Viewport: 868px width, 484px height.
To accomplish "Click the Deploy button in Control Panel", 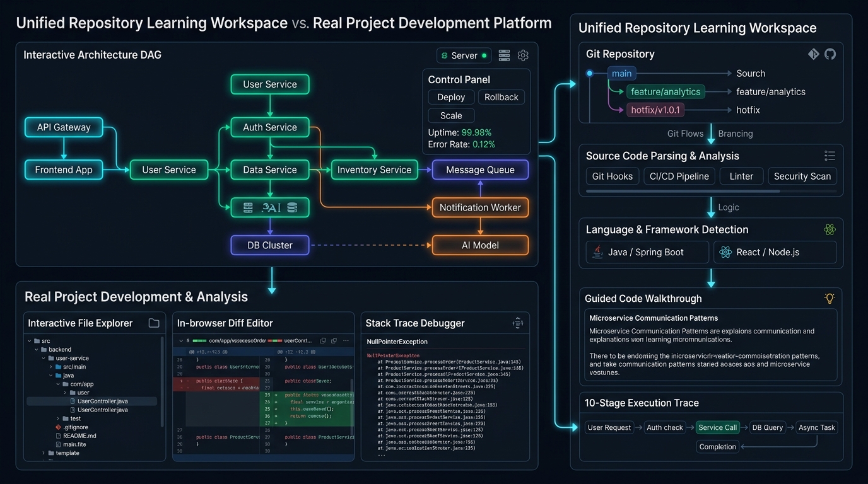I will click(x=451, y=97).
